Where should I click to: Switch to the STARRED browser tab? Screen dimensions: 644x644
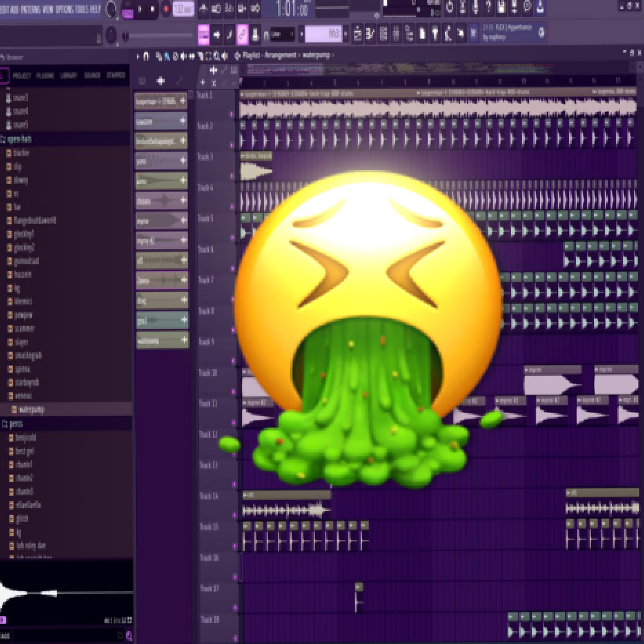point(115,75)
